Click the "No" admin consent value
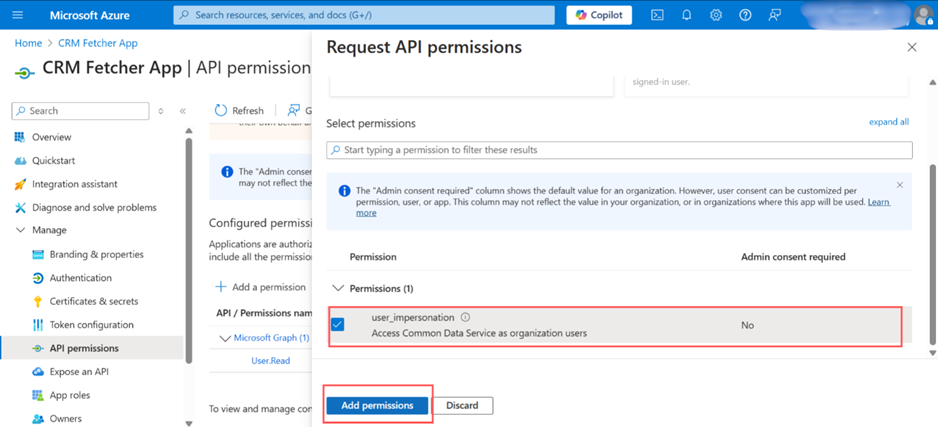Screen dimensions: 938x427 [747, 325]
